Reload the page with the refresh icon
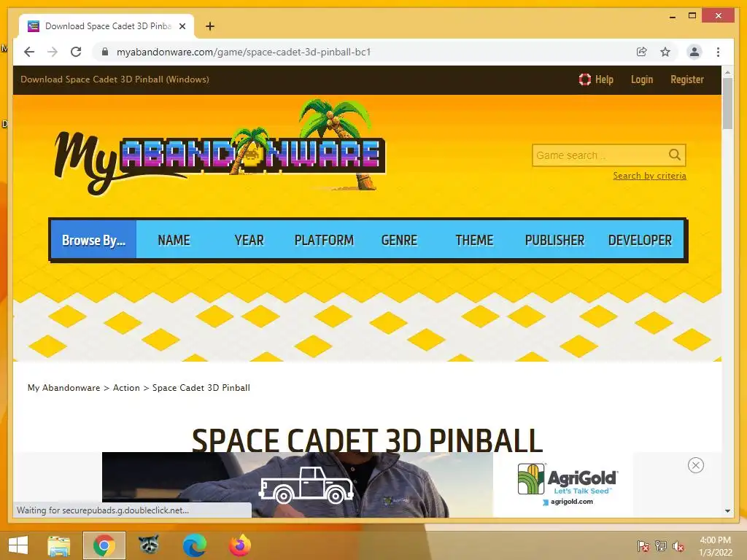Image resolution: width=747 pixels, height=560 pixels. tap(76, 52)
